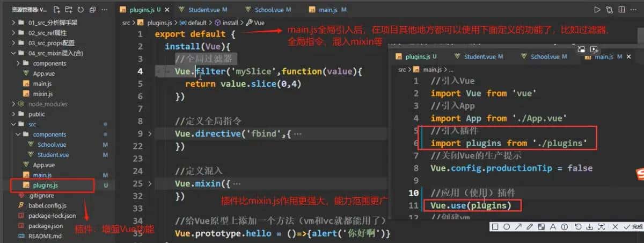
Task: Open main.js under the src folder
Action: [42, 175]
